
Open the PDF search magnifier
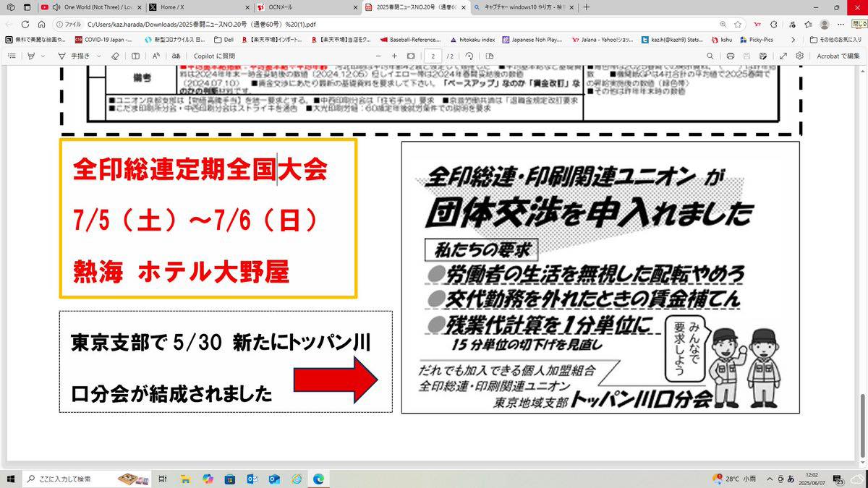(x=710, y=56)
